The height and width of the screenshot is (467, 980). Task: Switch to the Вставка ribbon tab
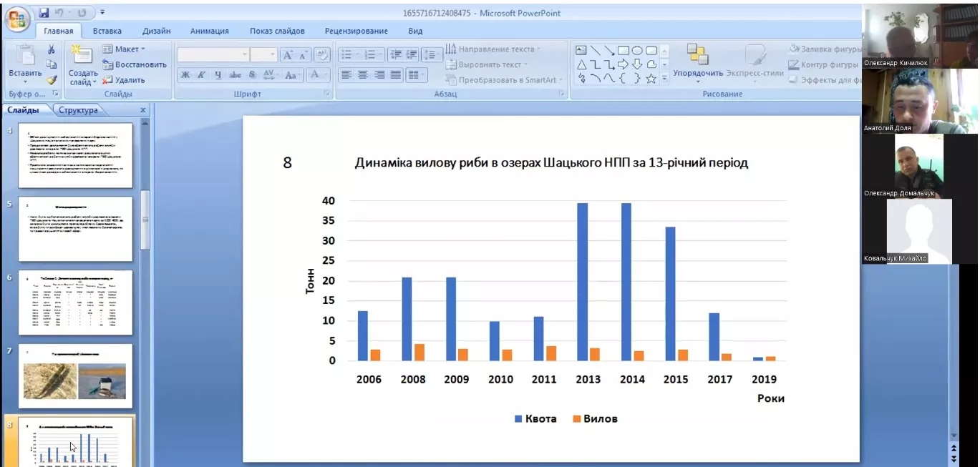[106, 31]
